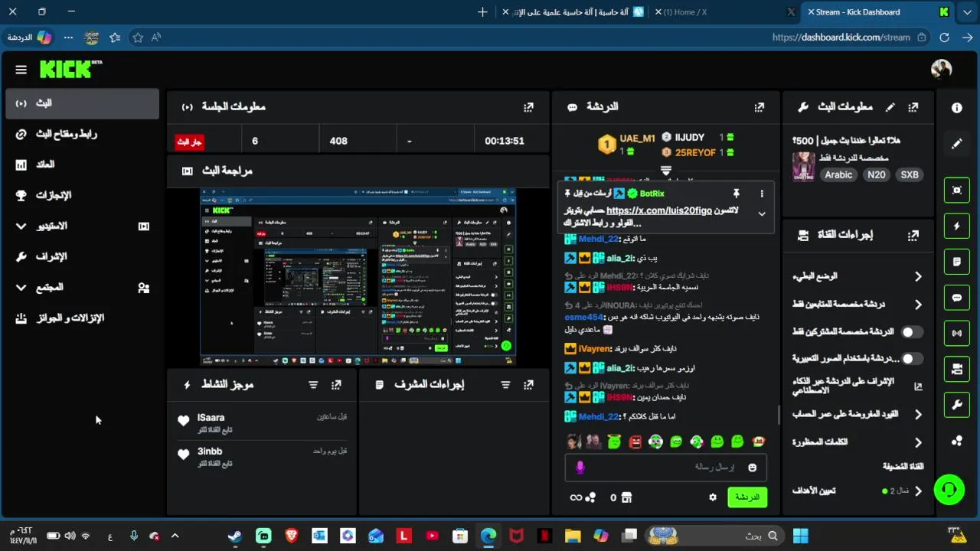Screen dimensions: 980x551
Task: Click the chat bubble icon in right toolbar
Action: tap(957, 298)
